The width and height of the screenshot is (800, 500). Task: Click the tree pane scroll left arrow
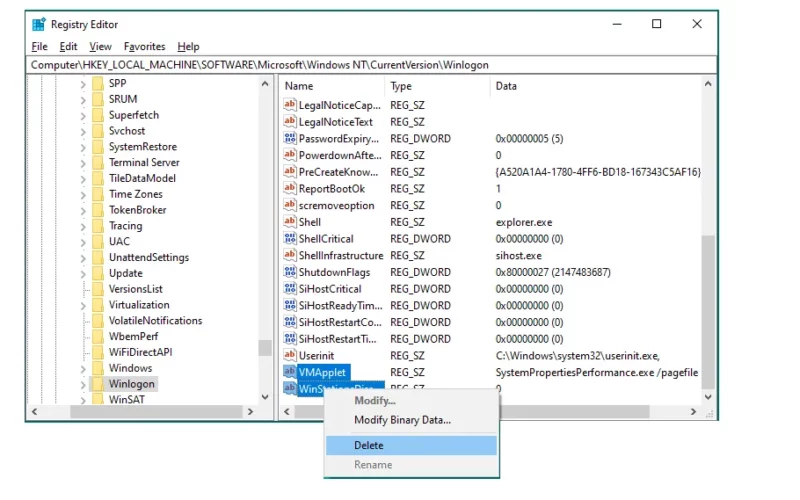click(35, 411)
